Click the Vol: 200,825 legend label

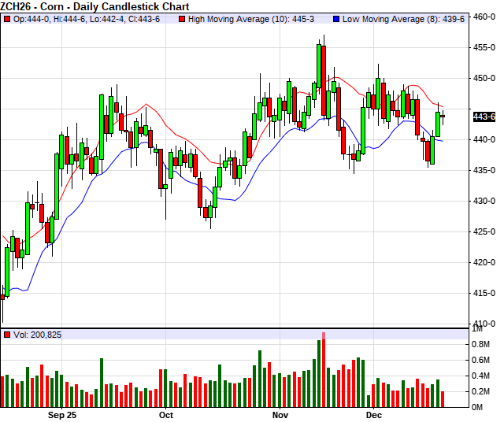[x=38, y=335]
